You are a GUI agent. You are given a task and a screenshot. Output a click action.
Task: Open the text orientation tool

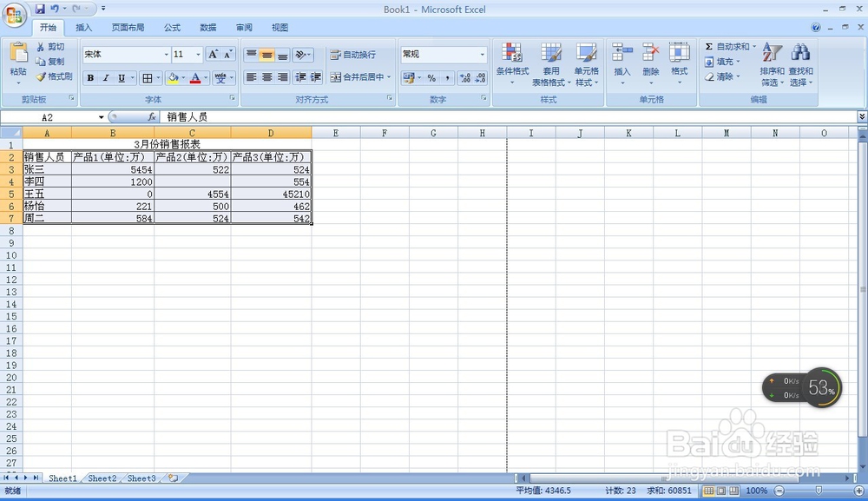coord(302,54)
